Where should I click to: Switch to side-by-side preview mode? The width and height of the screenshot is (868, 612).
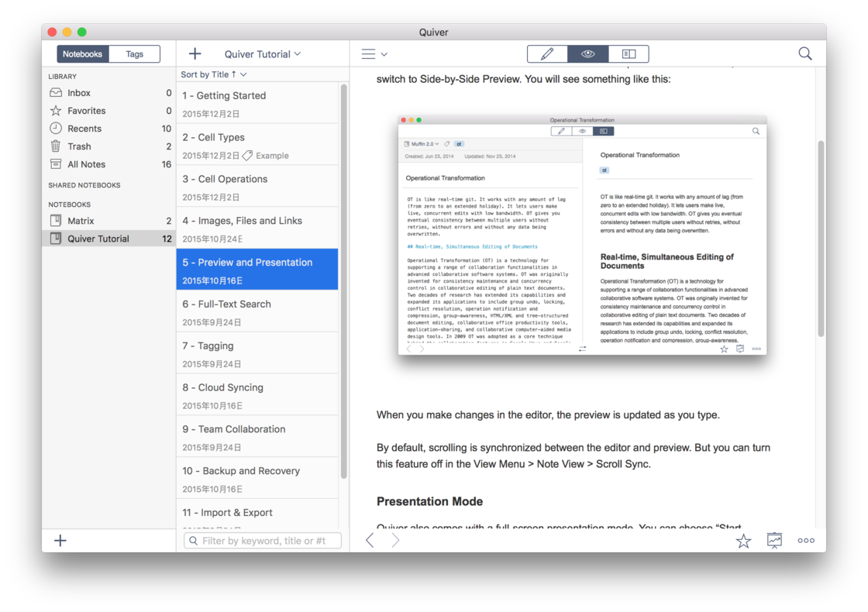coord(629,53)
